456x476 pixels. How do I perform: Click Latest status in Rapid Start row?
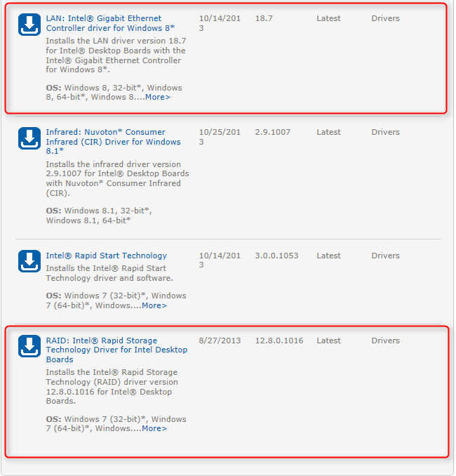[x=328, y=256]
